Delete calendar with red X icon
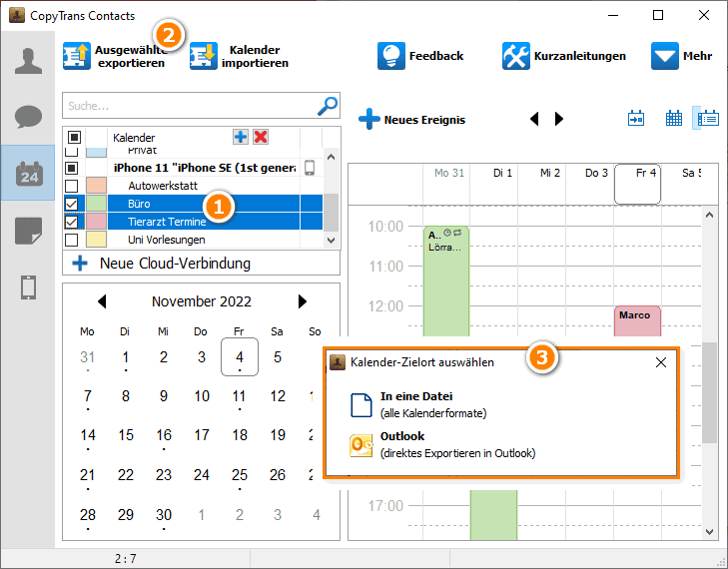Screen dimensions: 728x569 (x=261, y=137)
